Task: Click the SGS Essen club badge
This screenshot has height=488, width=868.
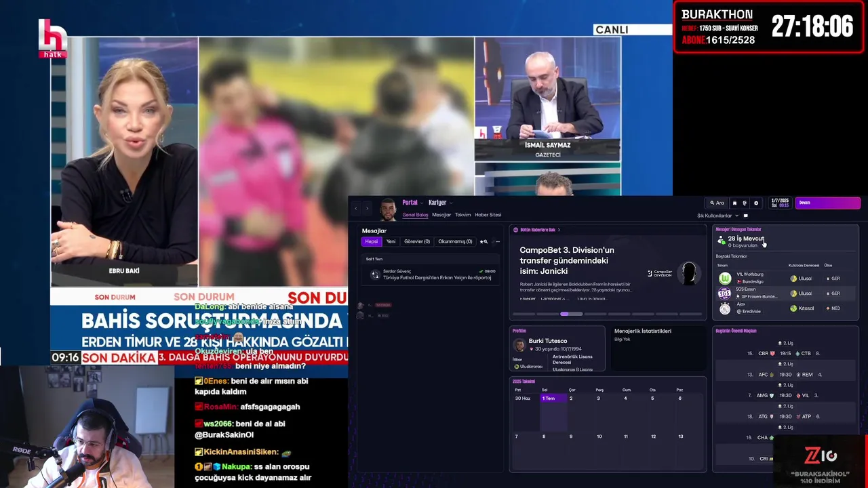Action: (725, 293)
